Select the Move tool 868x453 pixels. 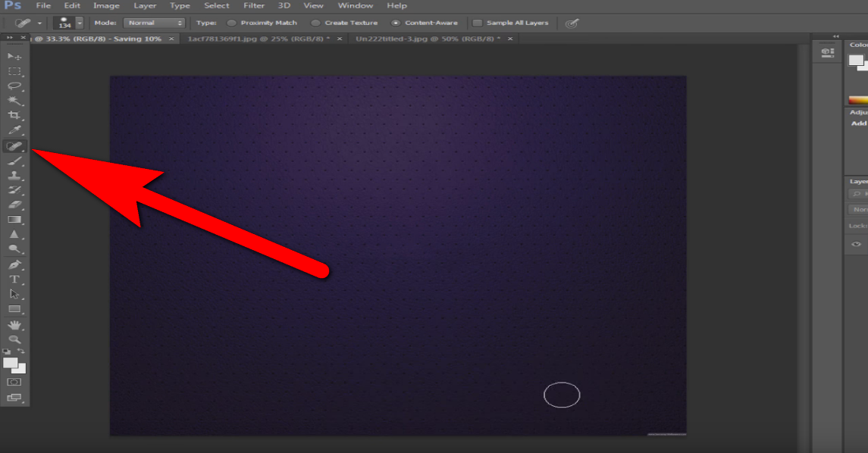(14, 57)
